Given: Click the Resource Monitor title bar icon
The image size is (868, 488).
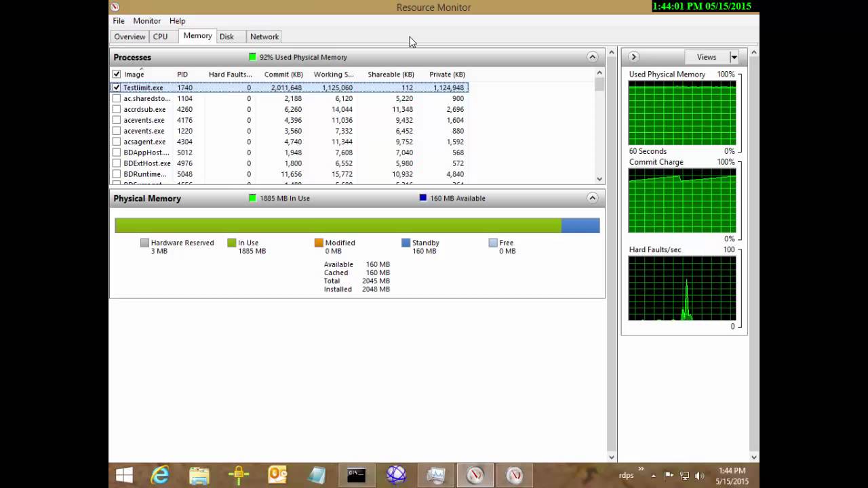Looking at the screenshot, I should pyautogui.click(x=115, y=7).
